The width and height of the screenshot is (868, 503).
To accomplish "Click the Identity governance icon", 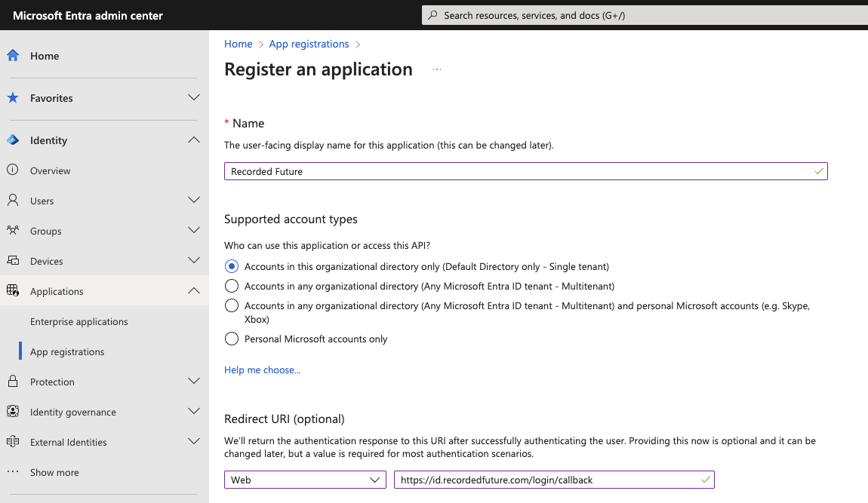I will click(13, 412).
